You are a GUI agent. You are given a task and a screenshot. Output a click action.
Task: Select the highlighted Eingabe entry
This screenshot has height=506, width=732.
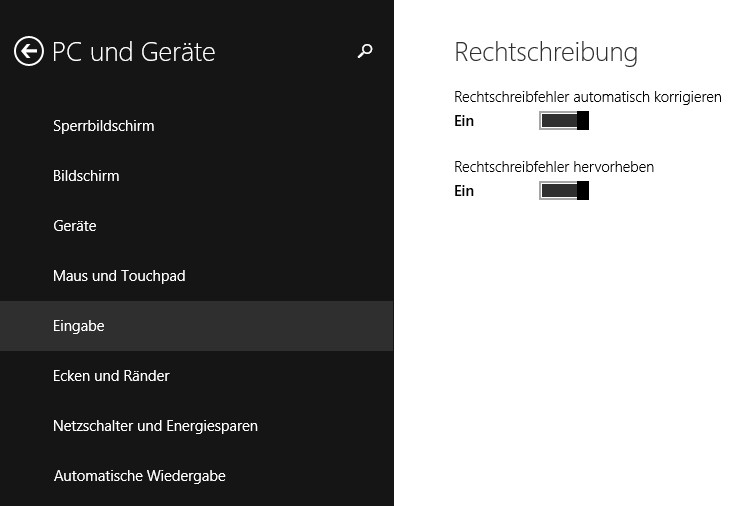coord(197,325)
